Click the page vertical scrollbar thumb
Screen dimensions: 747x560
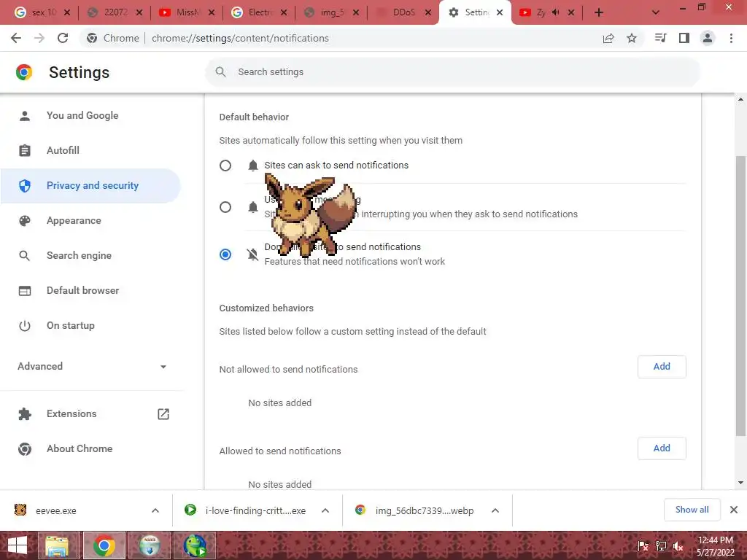tap(740, 295)
